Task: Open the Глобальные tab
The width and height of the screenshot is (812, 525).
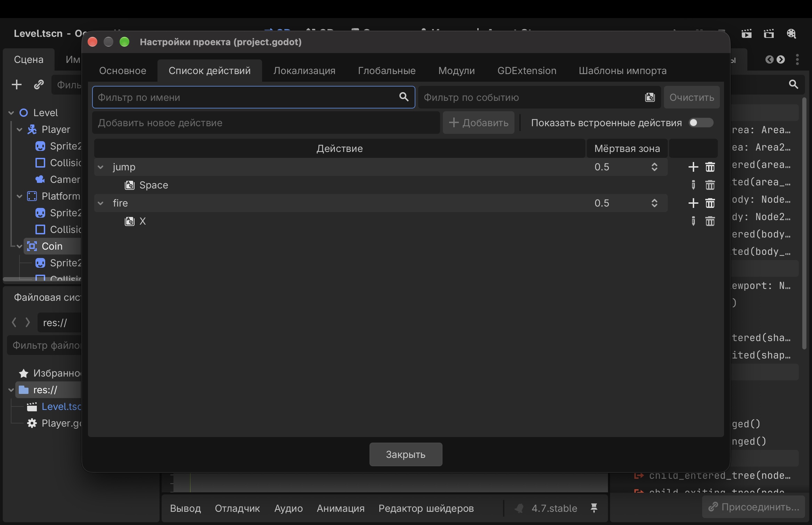Action: click(387, 71)
